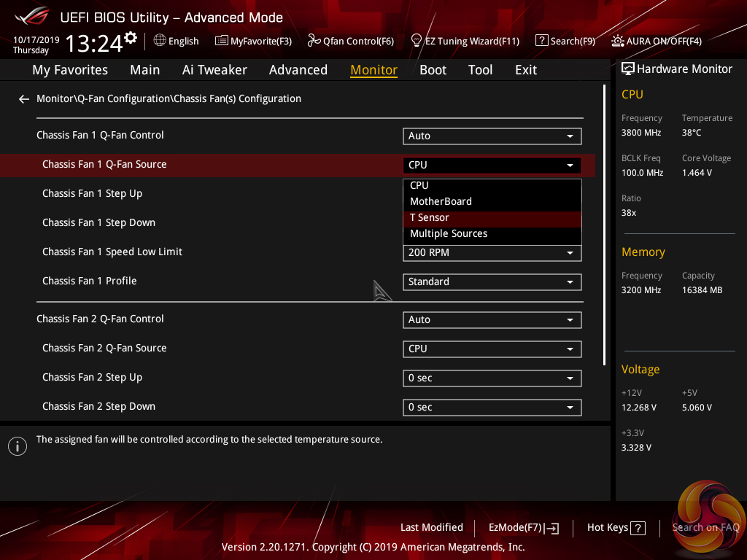Switch to Boot tab

pyautogui.click(x=433, y=70)
